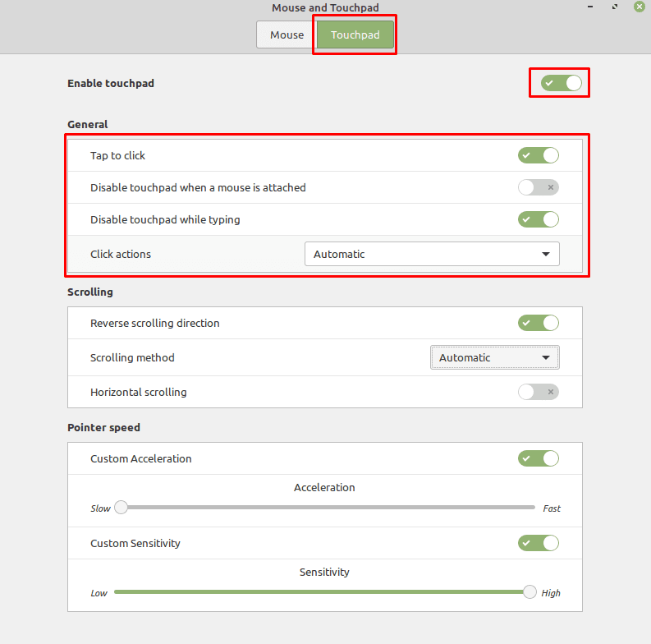Click the Slow label beside Acceleration slider

(101, 508)
